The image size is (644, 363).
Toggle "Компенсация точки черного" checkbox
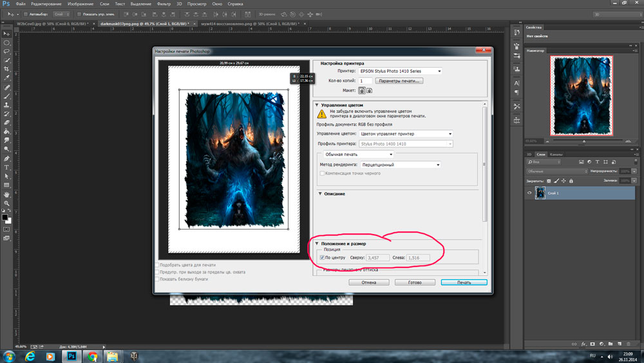click(322, 173)
